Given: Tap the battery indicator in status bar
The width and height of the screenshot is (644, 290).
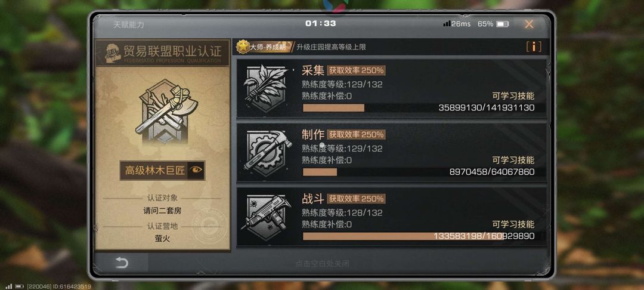Looking at the screenshot, I should coord(502,24).
